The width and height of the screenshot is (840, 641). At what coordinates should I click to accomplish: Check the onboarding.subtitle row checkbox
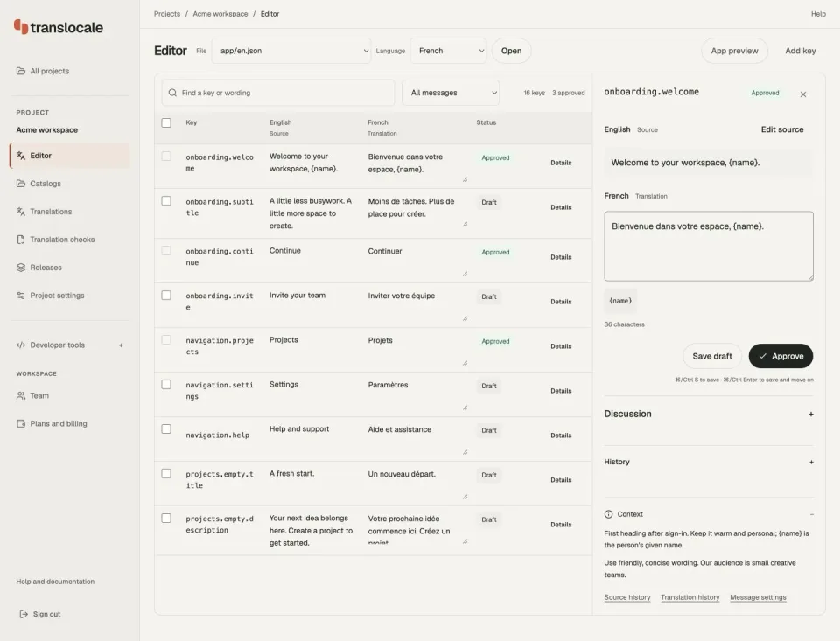pyautogui.click(x=166, y=201)
